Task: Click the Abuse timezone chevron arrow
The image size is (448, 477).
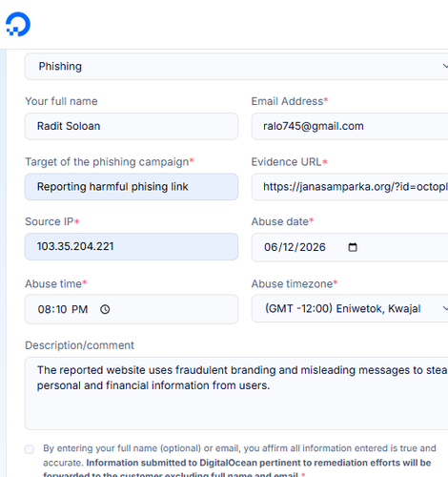Action: (x=445, y=308)
